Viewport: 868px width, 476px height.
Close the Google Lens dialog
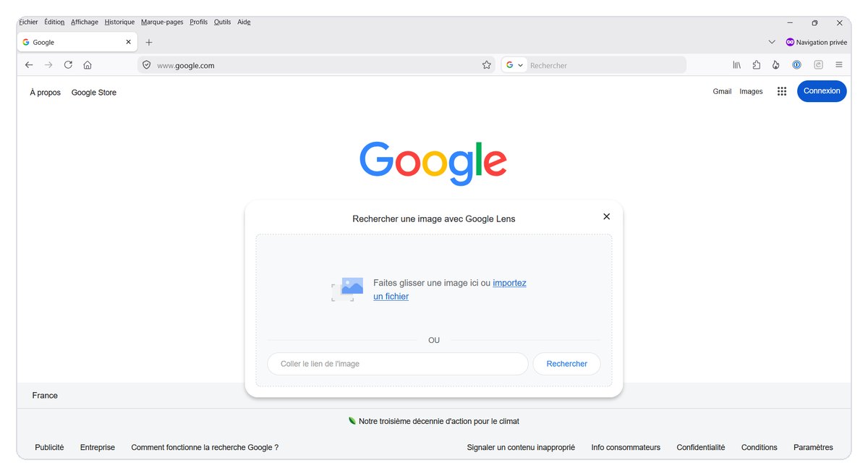point(607,216)
